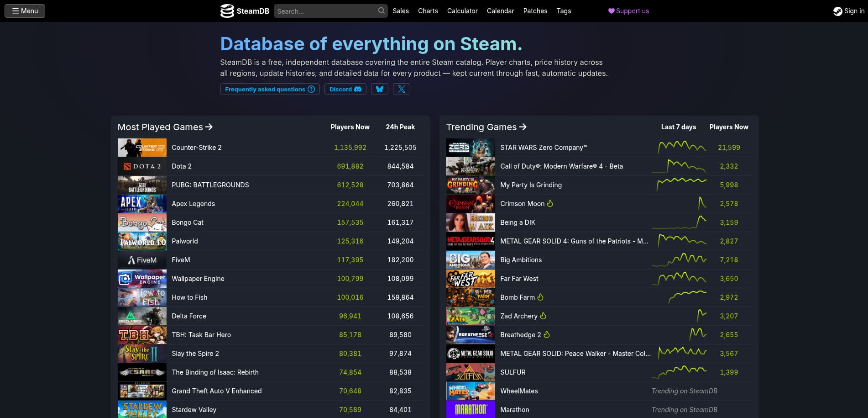Screen dimensions: 868x418
Task: Click the Support us heart link
Action: [x=628, y=11]
